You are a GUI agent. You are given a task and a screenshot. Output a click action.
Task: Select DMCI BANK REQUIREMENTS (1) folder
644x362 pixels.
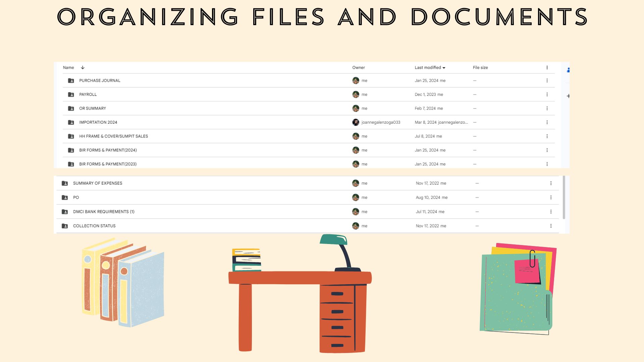click(104, 212)
